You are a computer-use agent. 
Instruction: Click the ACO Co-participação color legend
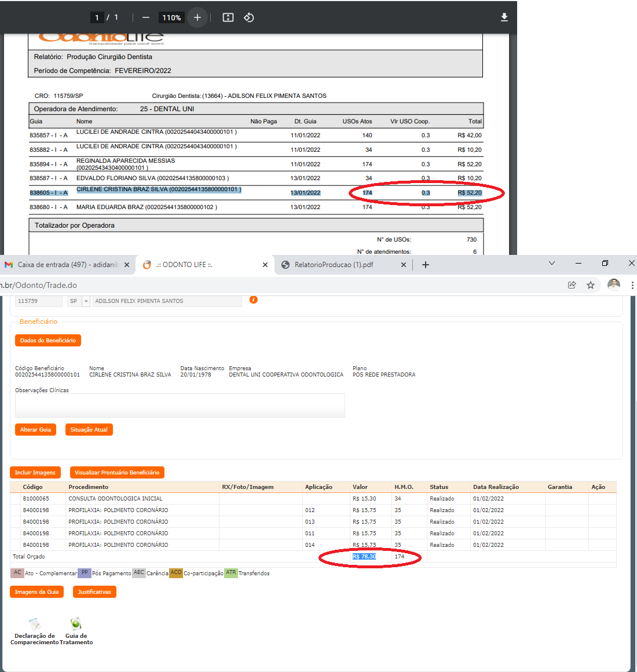pyautogui.click(x=176, y=573)
